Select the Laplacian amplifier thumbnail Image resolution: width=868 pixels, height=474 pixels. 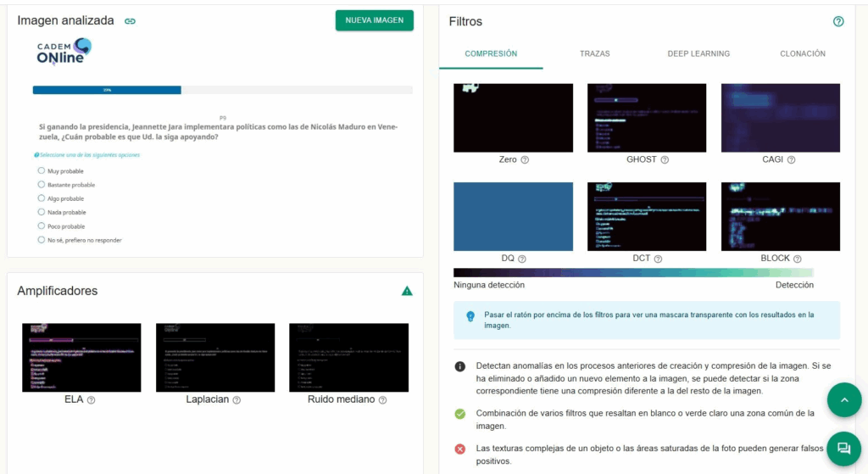(x=215, y=357)
